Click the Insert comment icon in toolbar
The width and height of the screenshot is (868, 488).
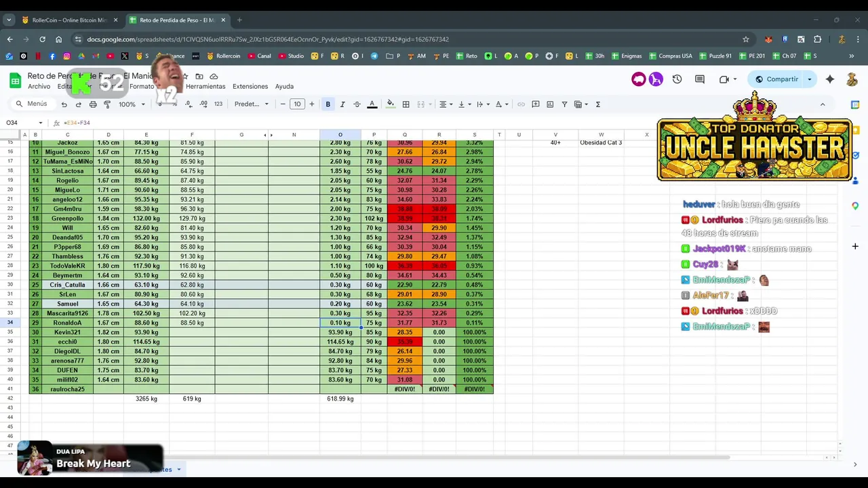tap(536, 104)
